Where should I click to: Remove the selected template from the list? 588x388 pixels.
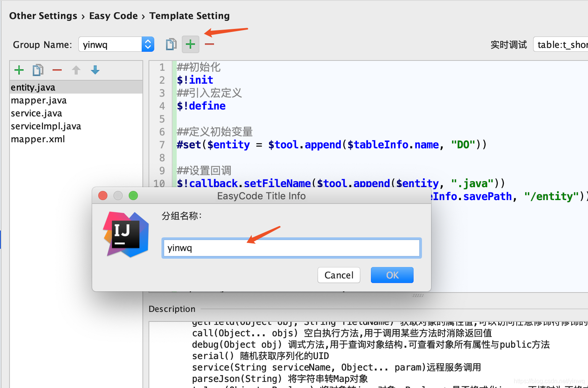pos(57,70)
